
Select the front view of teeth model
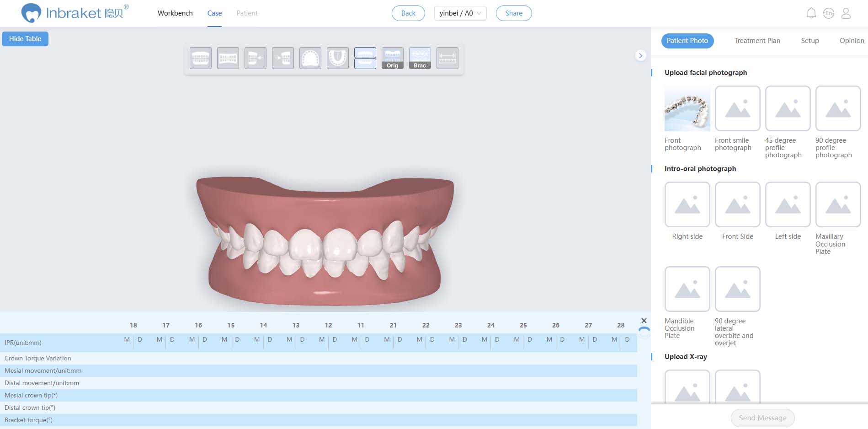click(x=201, y=58)
